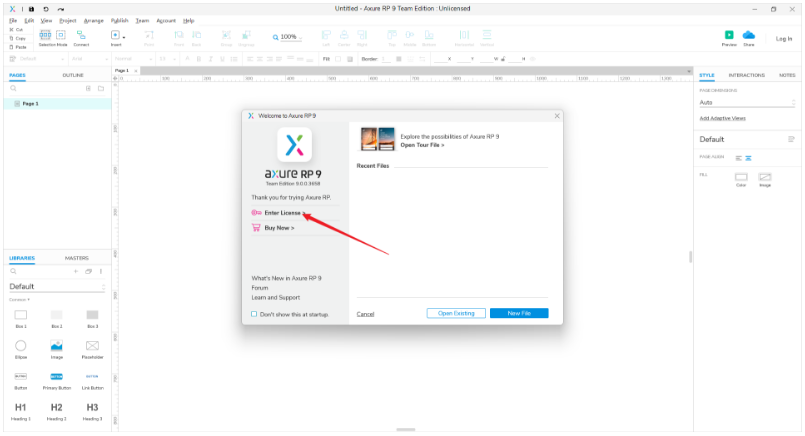Switch to the Notes tab
This screenshot has height=436, width=805.
(x=787, y=75)
